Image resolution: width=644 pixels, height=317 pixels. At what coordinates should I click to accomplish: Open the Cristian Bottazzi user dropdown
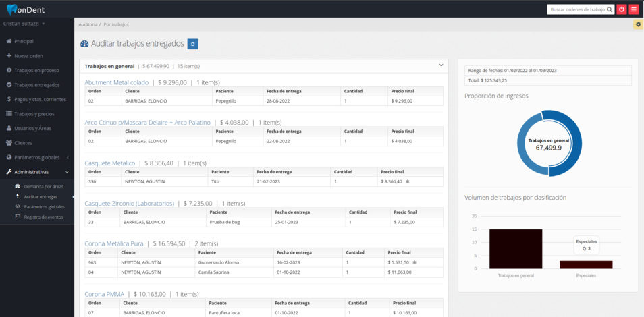[x=24, y=24]
